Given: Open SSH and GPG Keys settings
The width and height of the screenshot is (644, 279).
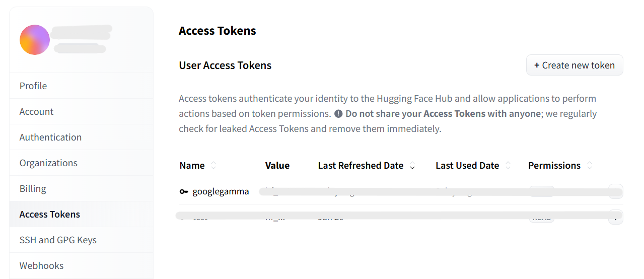Looking at the screenshot, I should (x=58, y=240).
